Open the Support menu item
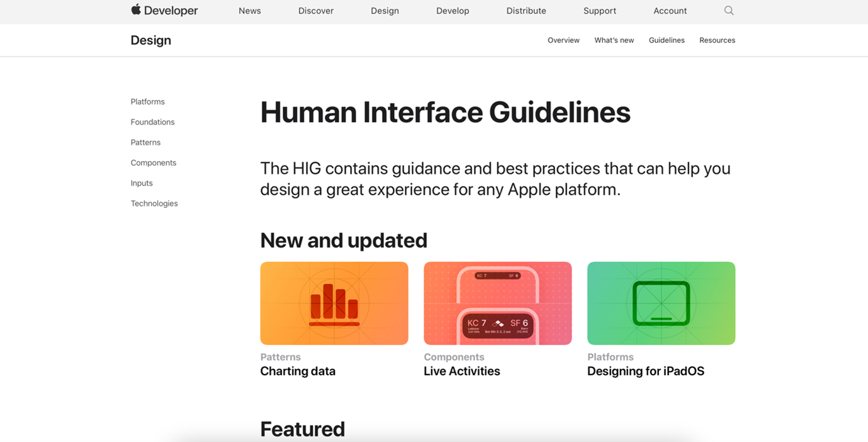868x442 pixels. pyautogui.click(x=600, y=11)
